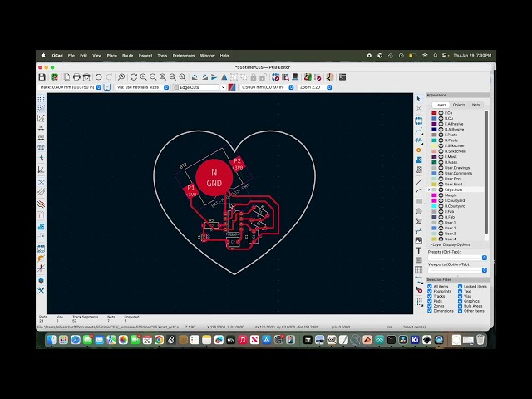This screenshot has height=399, width=532.
Task: Pick the Draw Circle tool
Action: coord(419,211)
